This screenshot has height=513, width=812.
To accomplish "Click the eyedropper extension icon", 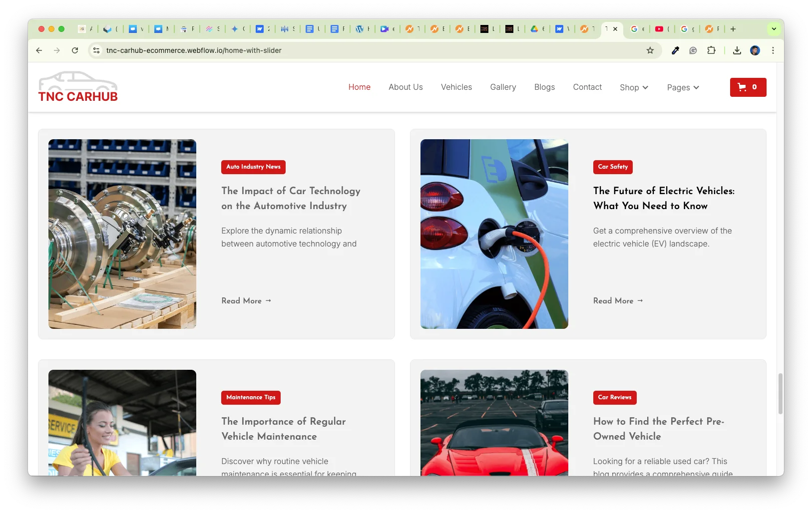I will click(x=675, y=50).
